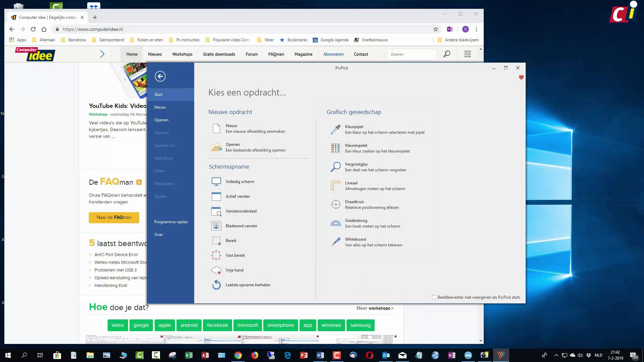
Task: Open the website hamburger menu
Action: click(468, 54)
